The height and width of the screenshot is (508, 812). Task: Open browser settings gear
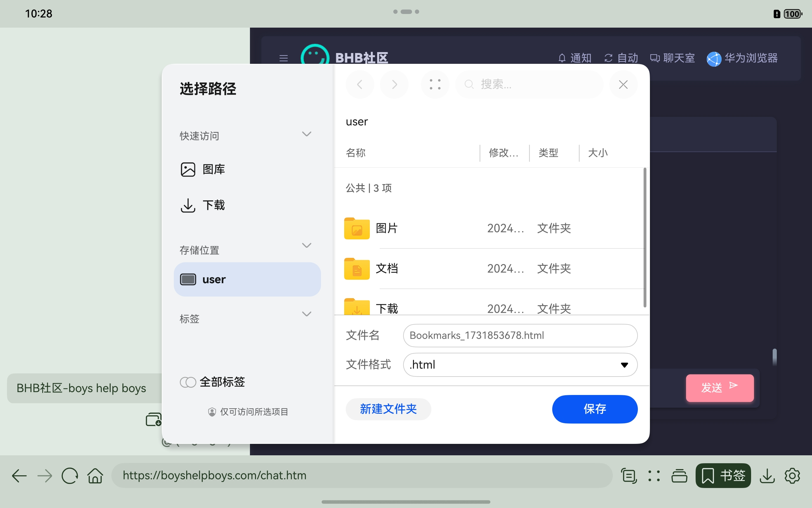(793, 476)
